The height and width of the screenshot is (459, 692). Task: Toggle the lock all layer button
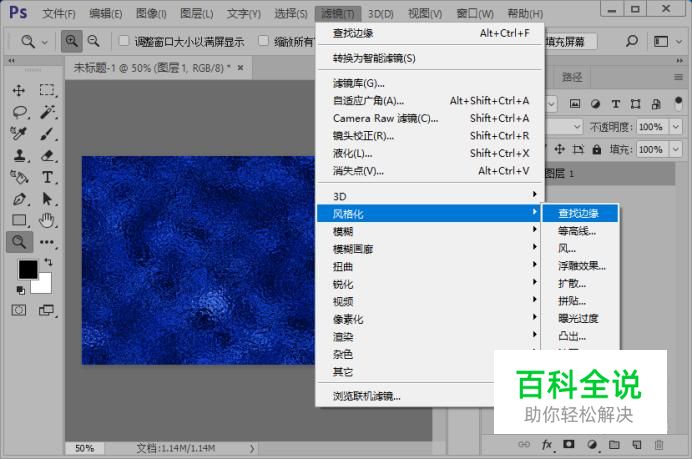(597, 150)
